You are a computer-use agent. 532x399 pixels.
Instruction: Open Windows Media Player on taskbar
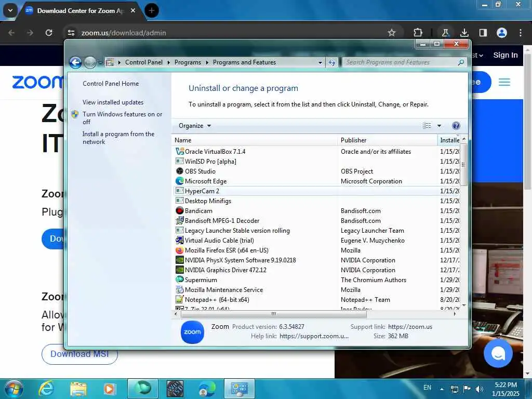pos(109,389)
